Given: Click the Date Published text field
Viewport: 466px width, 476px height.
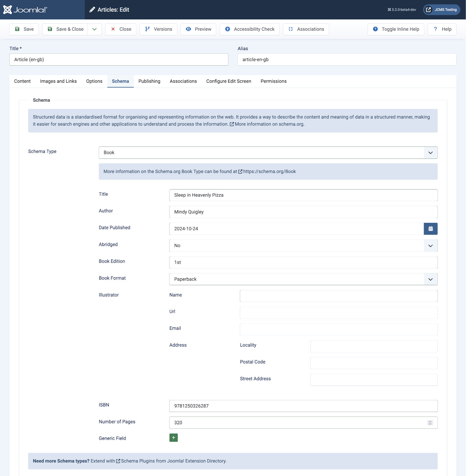Looking at the screenshot, I should pos(296,229).
